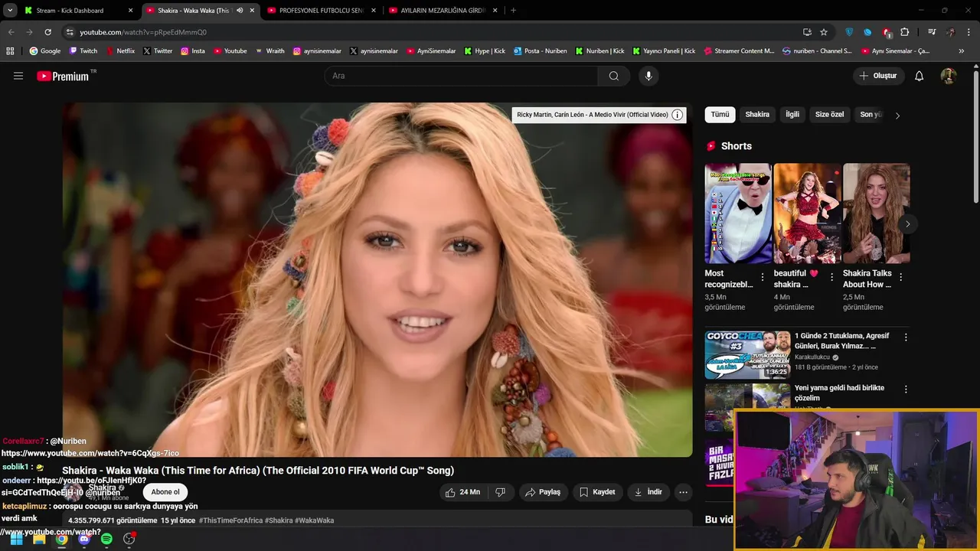Go back with the browser back arrow
The image size is (980, 551).
pos(11,32)
